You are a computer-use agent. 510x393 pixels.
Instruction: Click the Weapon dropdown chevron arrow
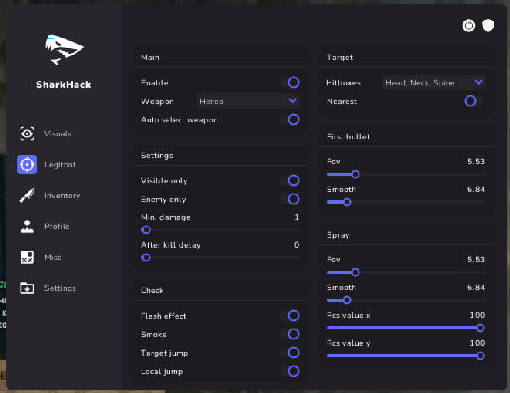(293, 101)
